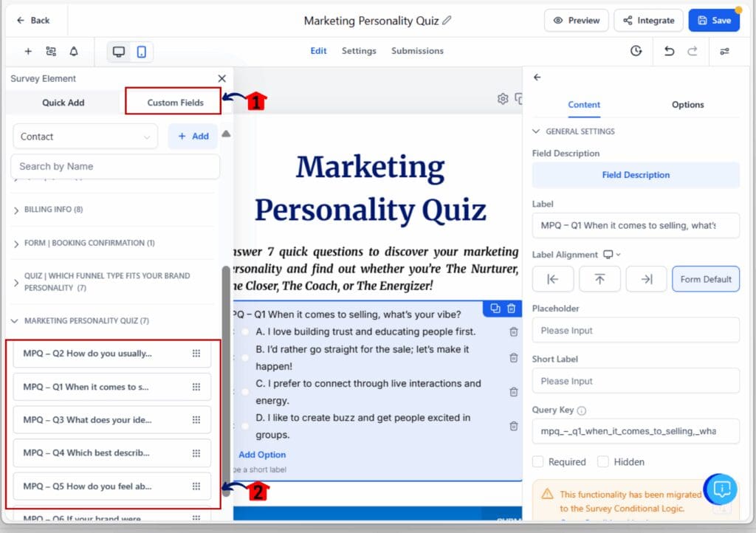756x533 pixels.
Task: Open the Contact dropdown
Action: tap(85, 137)
